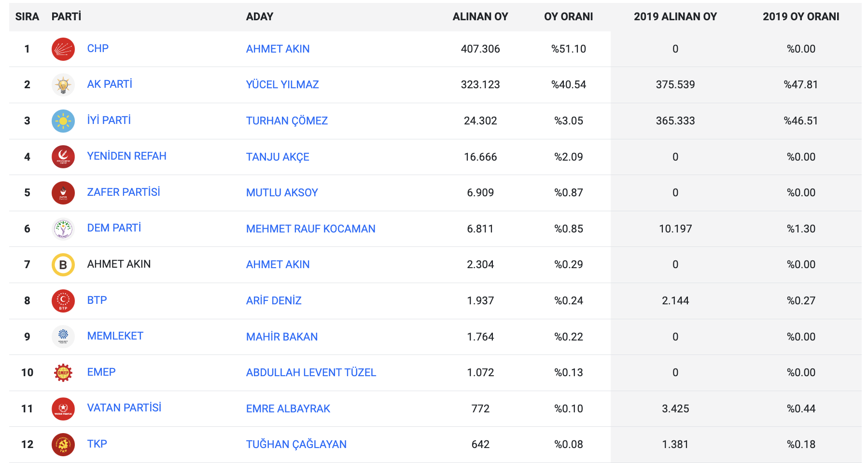Click the Vatan Partisi star logo

point(63,409)
